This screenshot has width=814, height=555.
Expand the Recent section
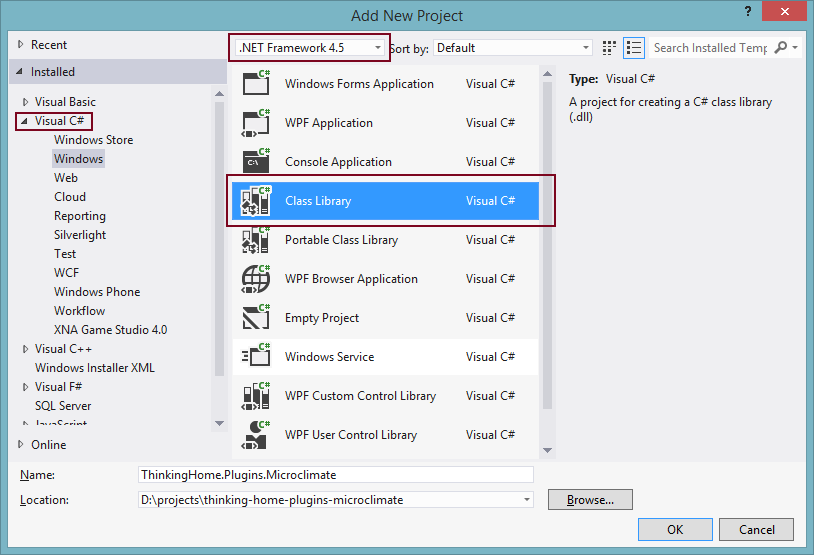coord(20,45)
